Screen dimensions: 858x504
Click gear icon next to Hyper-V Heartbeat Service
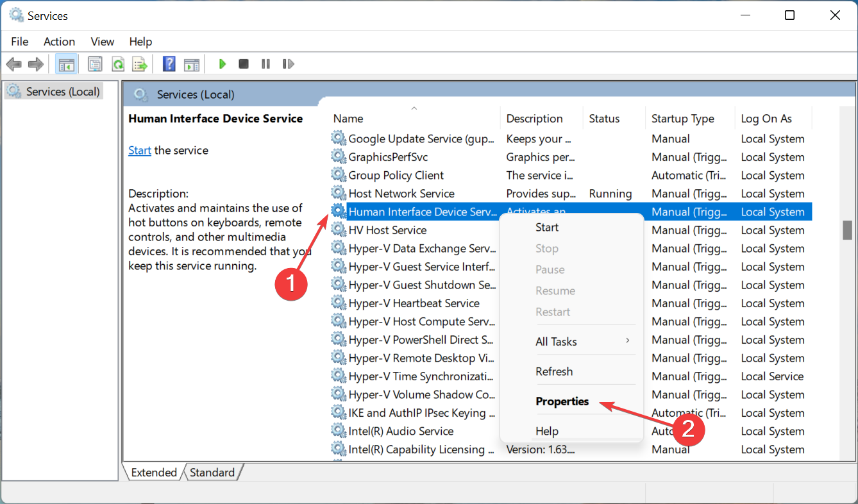click(338, 303)
